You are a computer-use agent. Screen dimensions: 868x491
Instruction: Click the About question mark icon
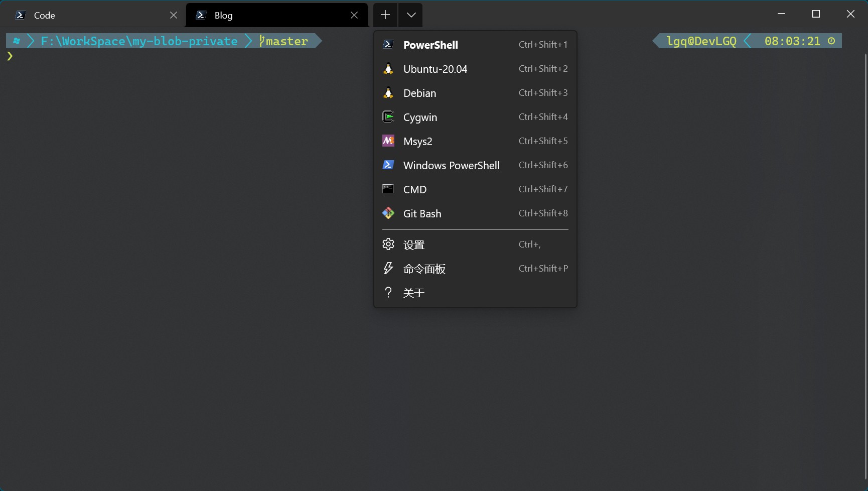[388, 292]
